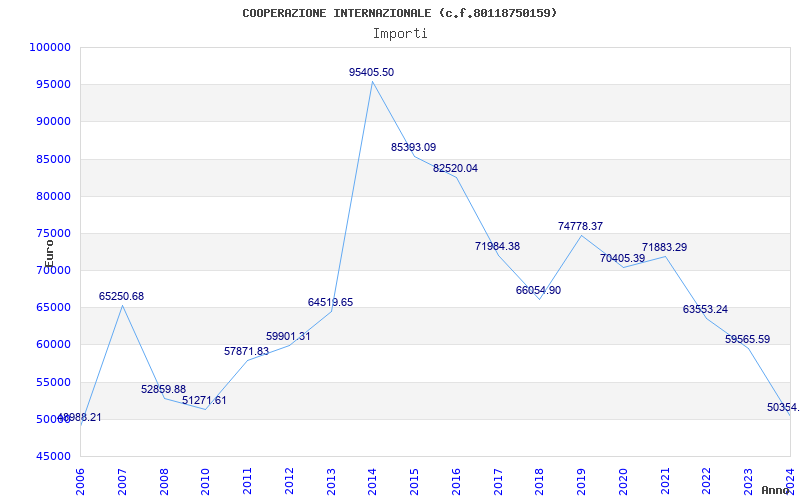
Task: Click the 100000 y-axis tick label
Action: [50, 47]
